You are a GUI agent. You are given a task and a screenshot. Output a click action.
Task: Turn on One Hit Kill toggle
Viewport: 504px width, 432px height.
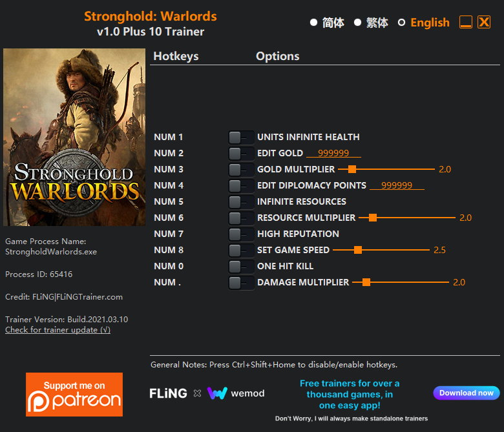[240, 266]
